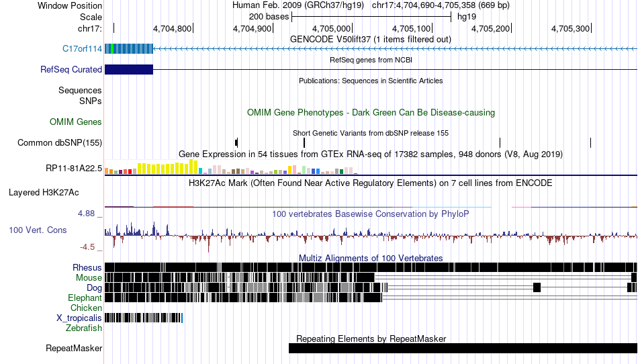The height and width of the screenshot is (364, 638).
Task: Click the C17orf114 gene label
Action: tap(82, 49)
